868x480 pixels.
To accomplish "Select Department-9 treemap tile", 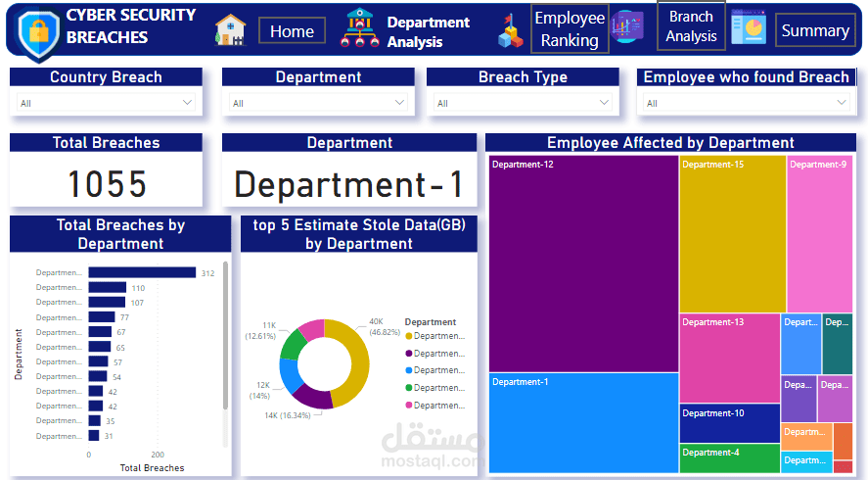I will coord(820,234).
